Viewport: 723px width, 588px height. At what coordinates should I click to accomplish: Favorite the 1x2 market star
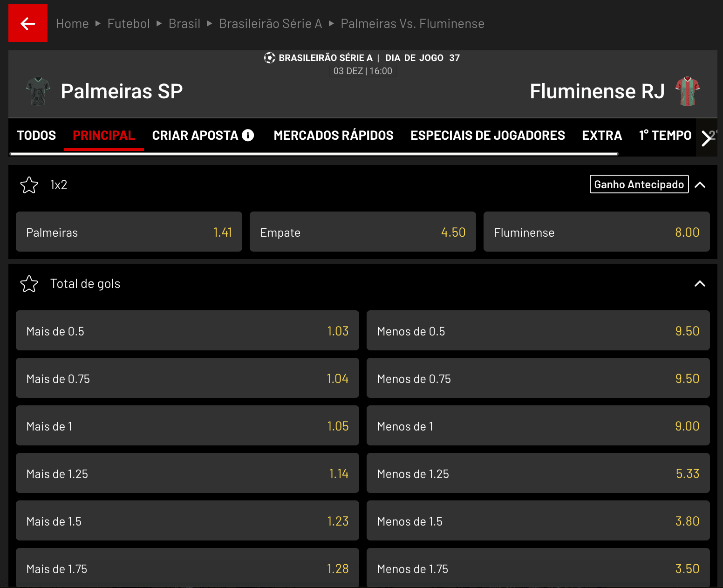tap(29, 185)
